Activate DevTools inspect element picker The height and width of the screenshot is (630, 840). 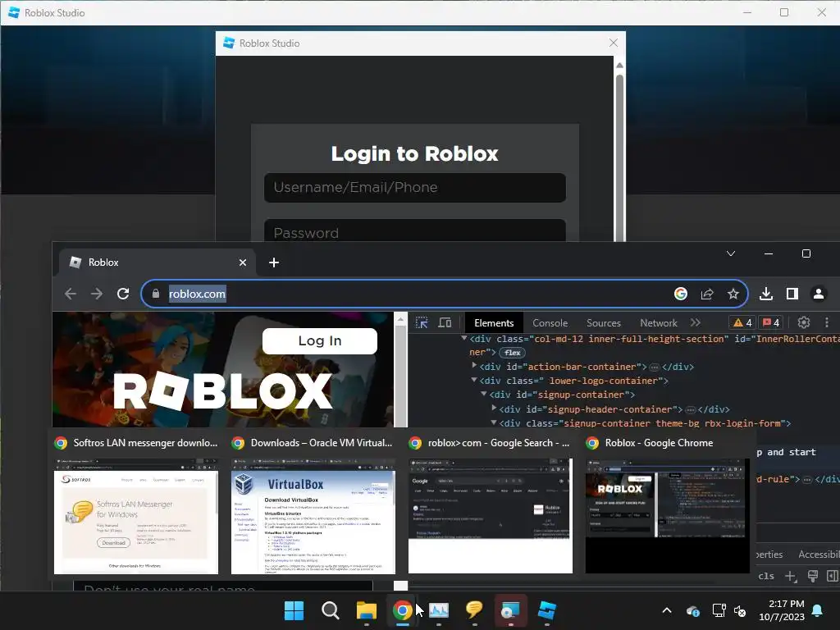(x=422, y=322)
